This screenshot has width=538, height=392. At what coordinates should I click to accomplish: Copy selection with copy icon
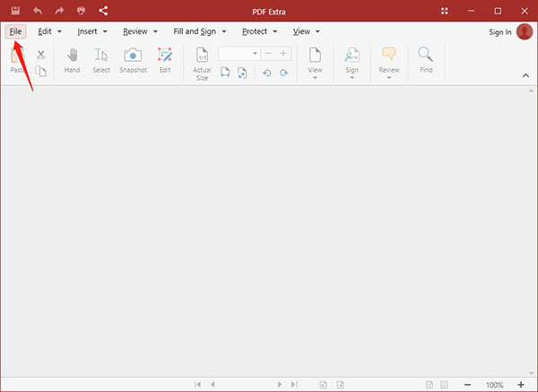click(x=41, y=72)
